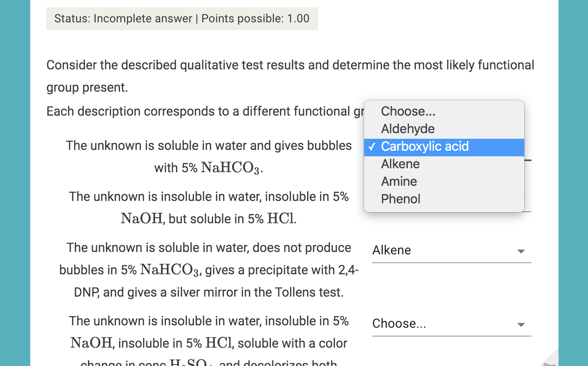
Task: Reset the selection by clicking Choose...
Action: tap(408, 111)
